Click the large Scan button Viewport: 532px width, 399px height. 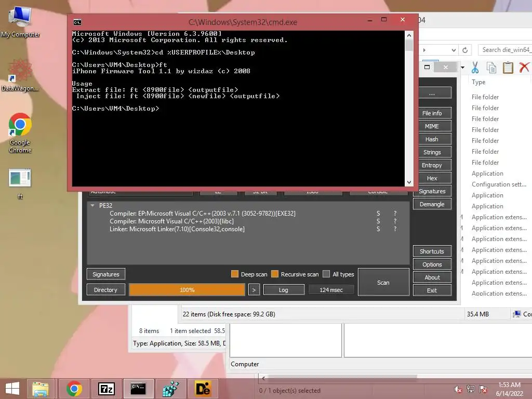383,282
